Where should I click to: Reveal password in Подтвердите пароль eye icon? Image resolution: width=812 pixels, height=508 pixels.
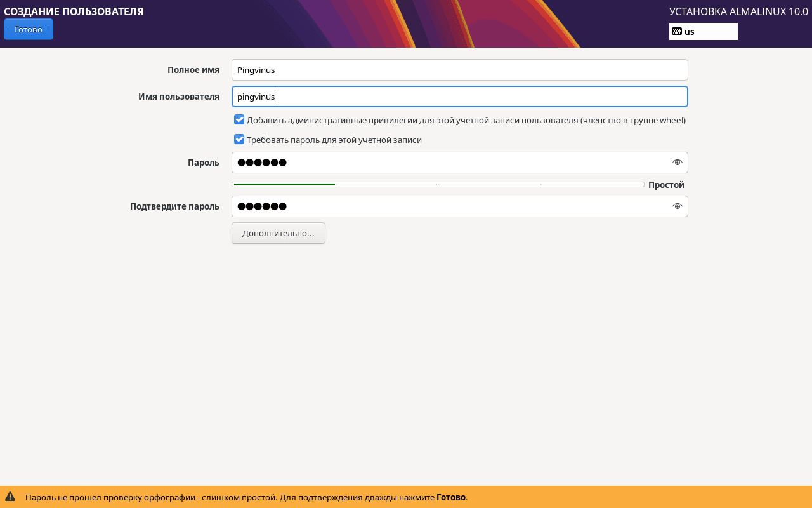[677, 206]
